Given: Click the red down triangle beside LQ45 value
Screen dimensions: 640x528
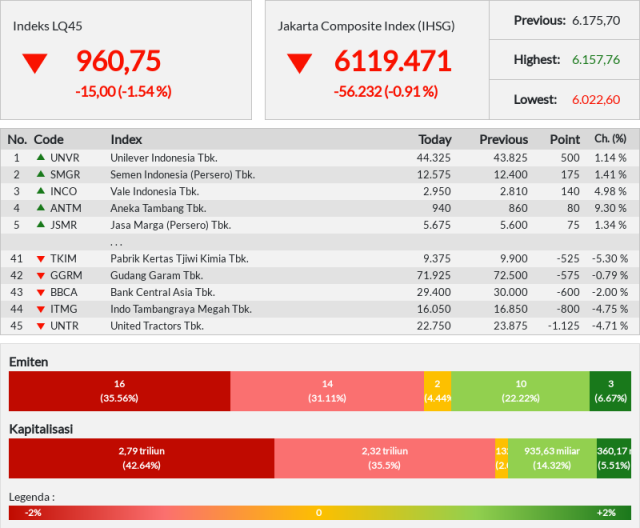Looking at the screenshot, I should pyautogui.click(x=35, y=64).
